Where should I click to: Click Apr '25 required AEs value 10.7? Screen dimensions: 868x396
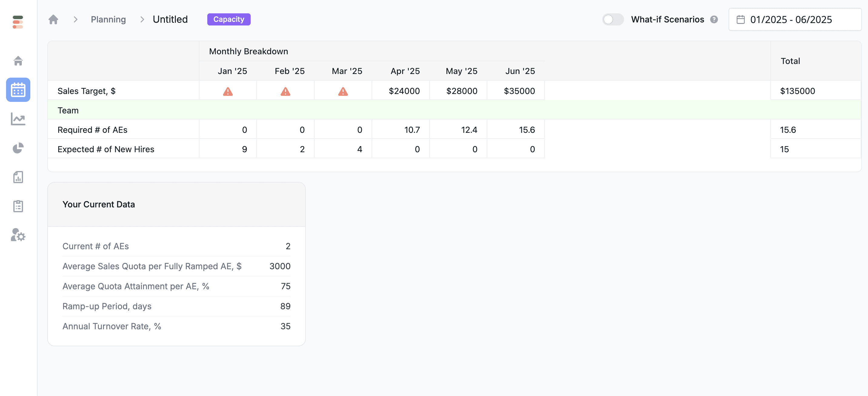(412, 130)
